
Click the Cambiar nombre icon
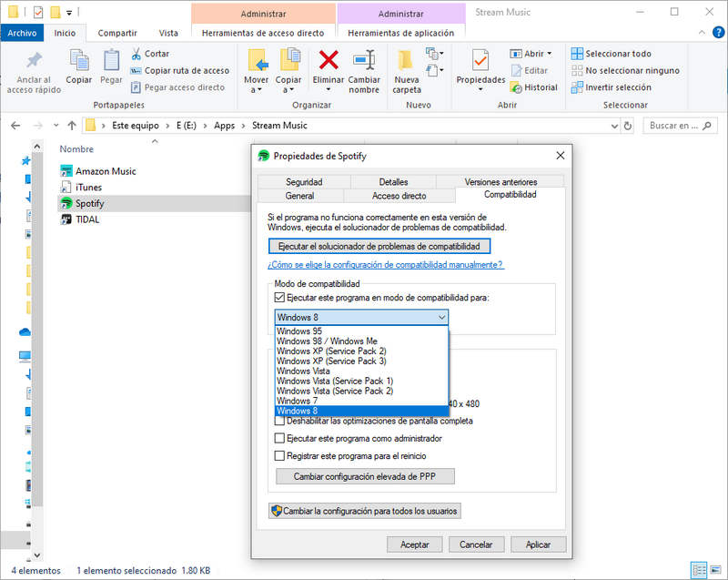pos(364,62)
